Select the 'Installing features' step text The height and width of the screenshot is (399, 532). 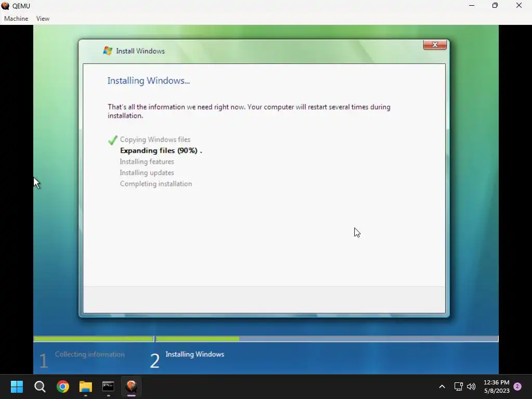tap(147, 162)
